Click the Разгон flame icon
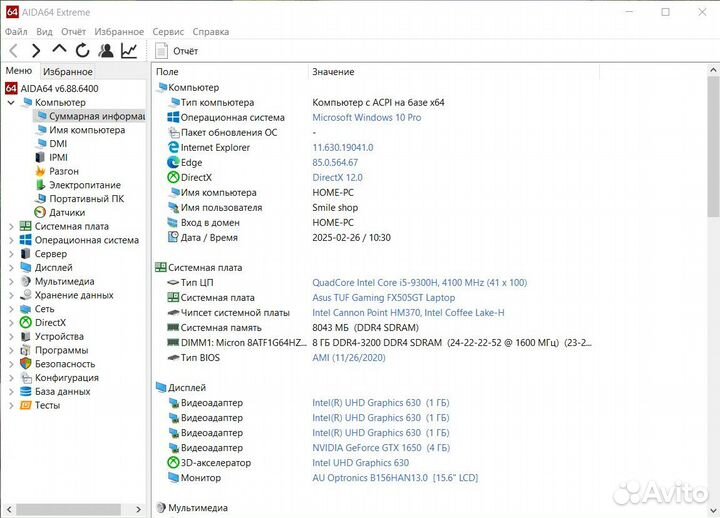 pos(40,171)
